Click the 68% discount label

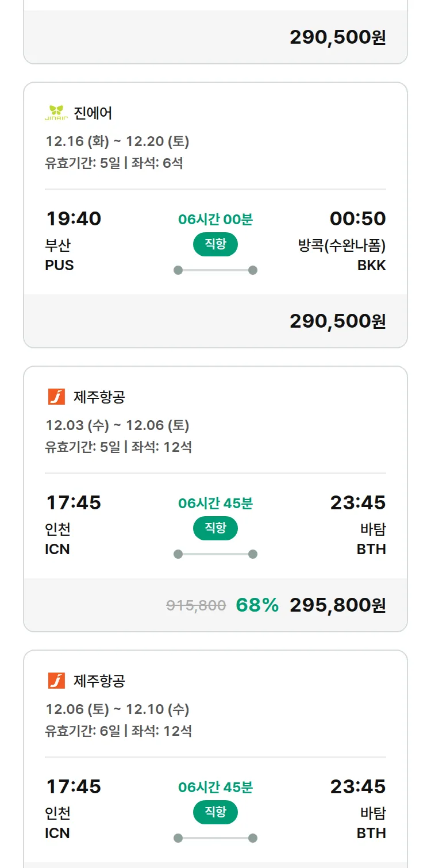(x=257, y=605)
